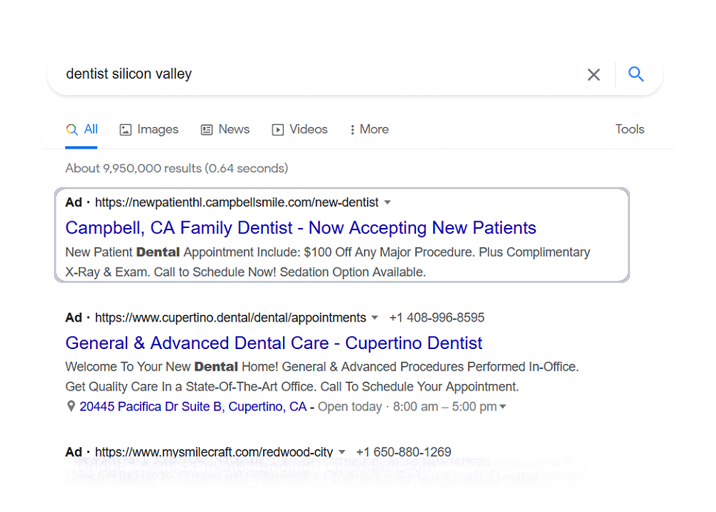Expand the opening hours dropdown after 5:00 pm
Image resolution: width=716 pixels, height=512 pixels.
pyautogui.click(x=503, y=406)
